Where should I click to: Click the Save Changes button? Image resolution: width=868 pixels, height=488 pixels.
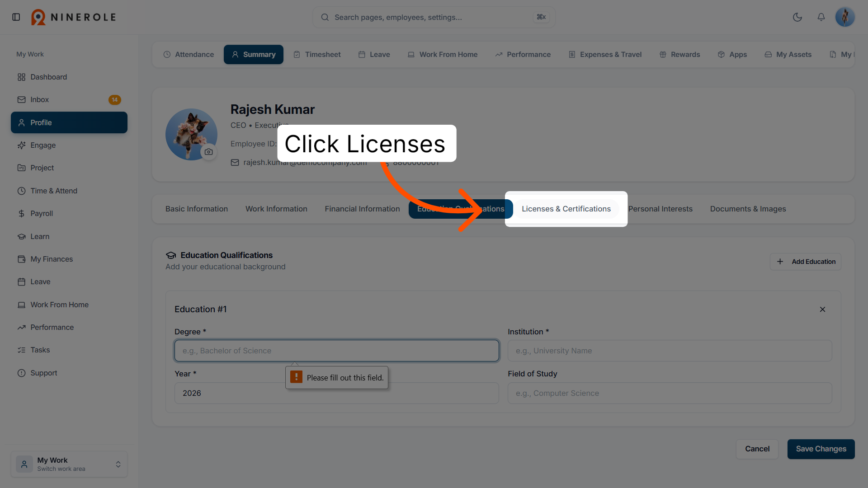point(821,449)
